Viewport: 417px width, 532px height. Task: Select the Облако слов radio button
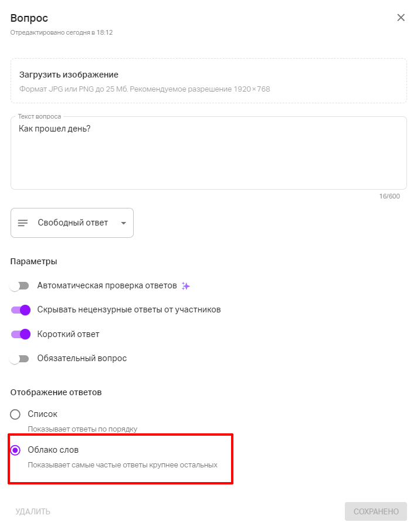coord(16,450)
